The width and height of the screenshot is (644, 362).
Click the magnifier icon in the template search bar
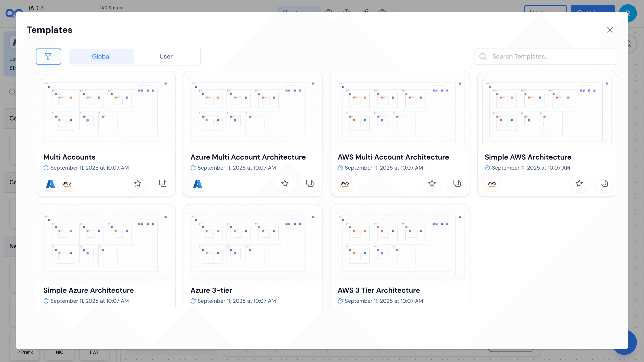tap(483, 57)
